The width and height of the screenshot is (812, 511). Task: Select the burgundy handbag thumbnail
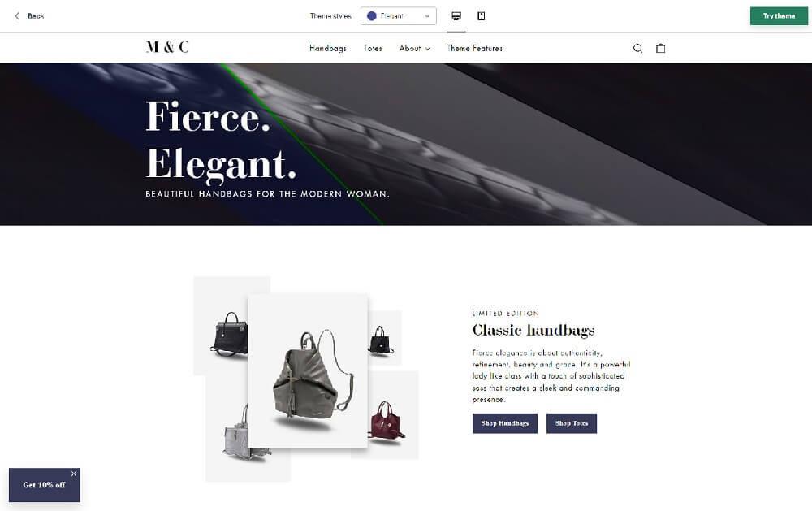pos(387,421)
